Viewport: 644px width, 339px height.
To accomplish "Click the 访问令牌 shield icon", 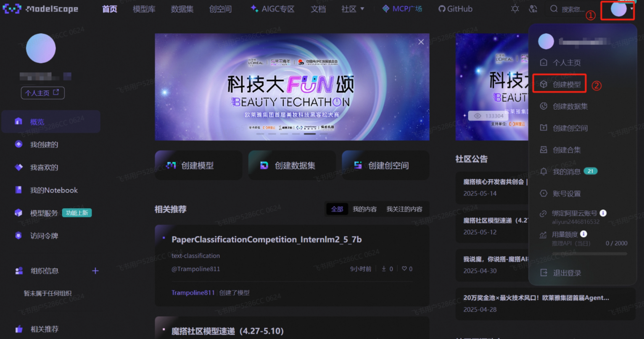I will [x=18, y=236].
